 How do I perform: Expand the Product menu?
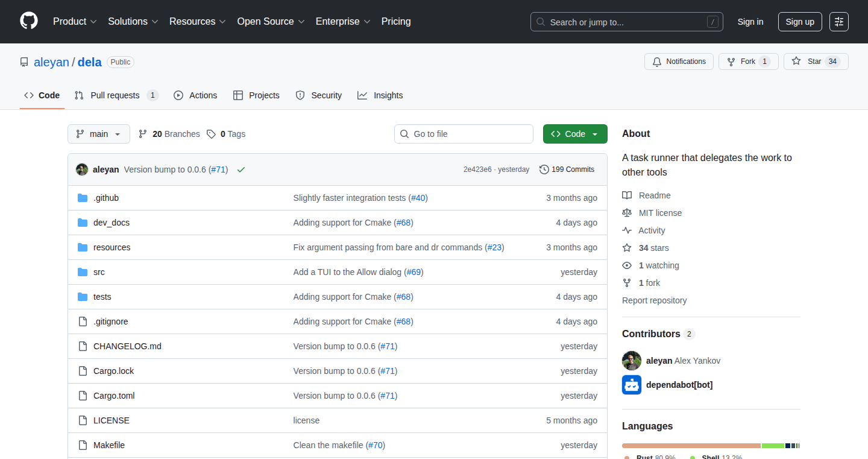pos(75,21)
